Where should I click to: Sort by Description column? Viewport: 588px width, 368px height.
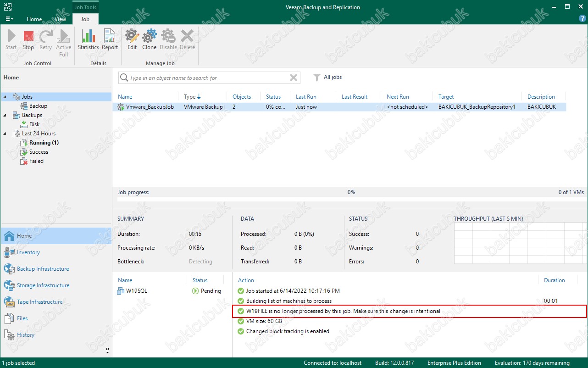point(541,97)
